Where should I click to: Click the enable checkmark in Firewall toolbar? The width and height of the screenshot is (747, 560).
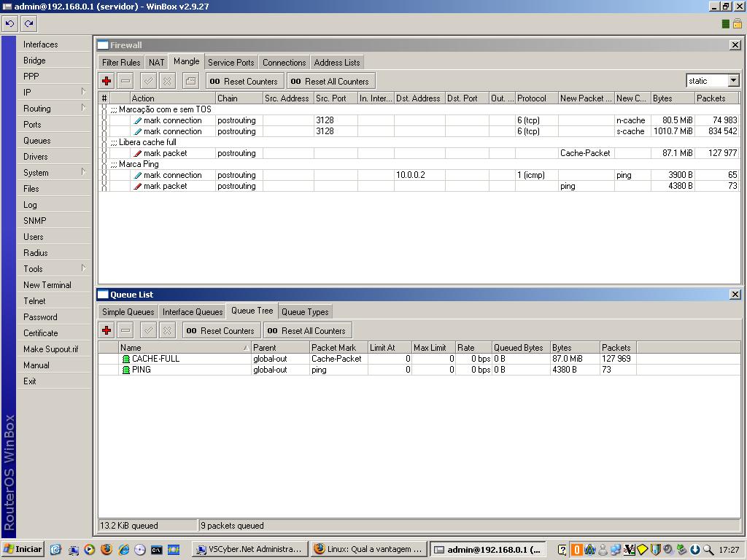pos(148,81)
